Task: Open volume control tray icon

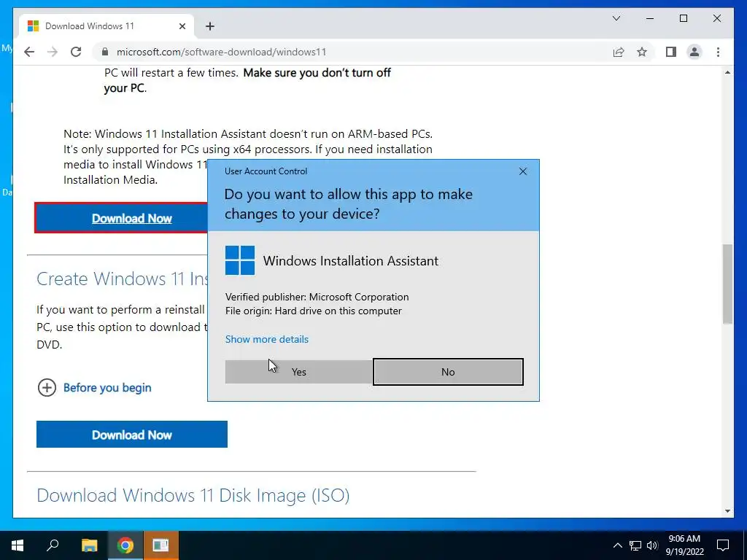Action: pos(652,545)
